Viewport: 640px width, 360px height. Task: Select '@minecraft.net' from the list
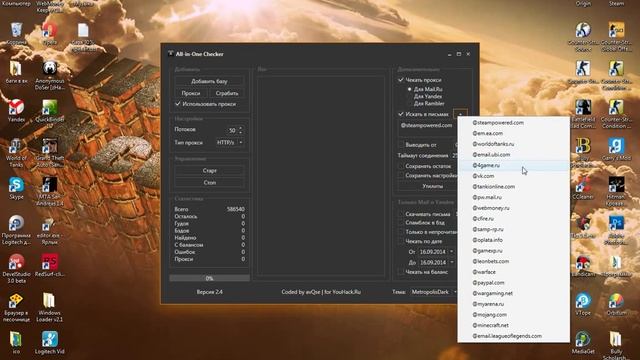(513, 325)
